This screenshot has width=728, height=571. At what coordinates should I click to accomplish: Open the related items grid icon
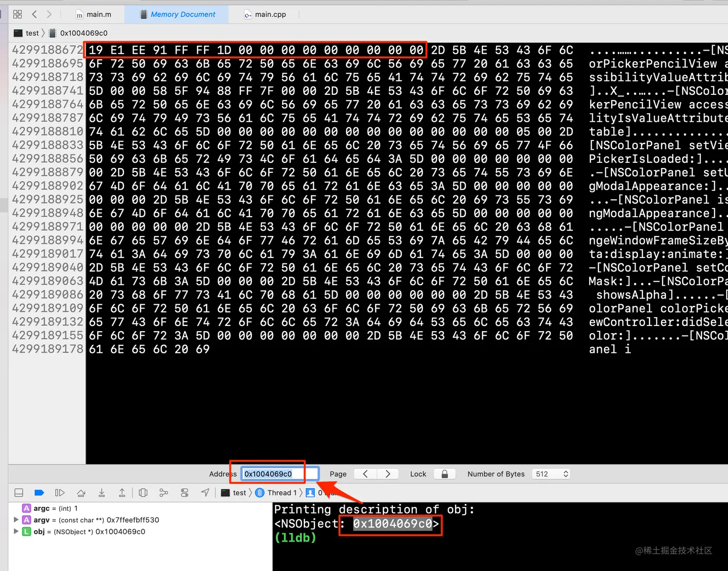pos(17,14)
